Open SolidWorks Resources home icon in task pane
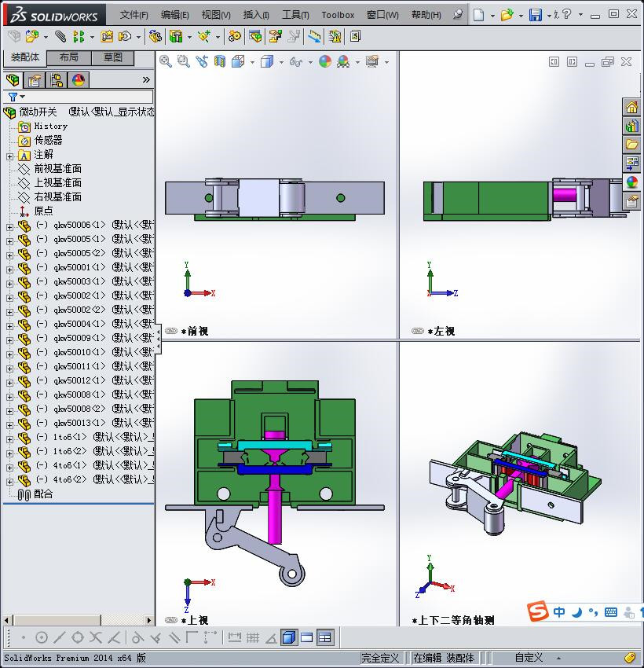Screen dimensions: 644x668 pyautogui.click(x=631, y=107)
